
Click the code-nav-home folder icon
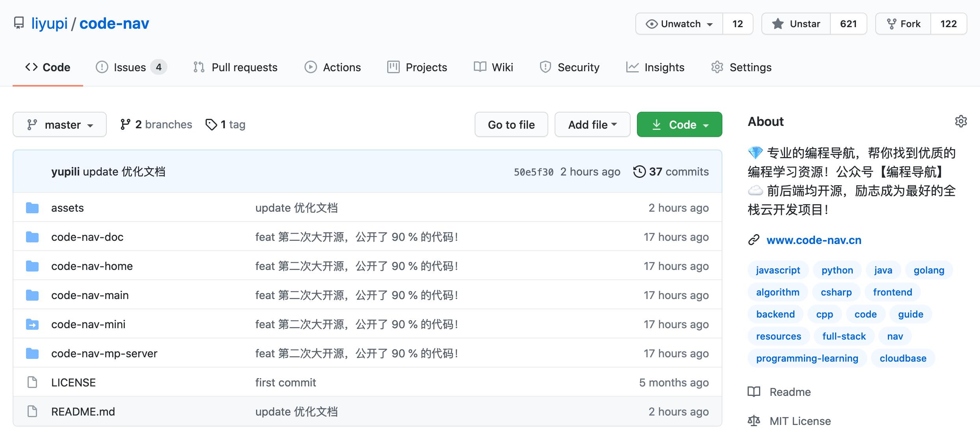[32, 266]
